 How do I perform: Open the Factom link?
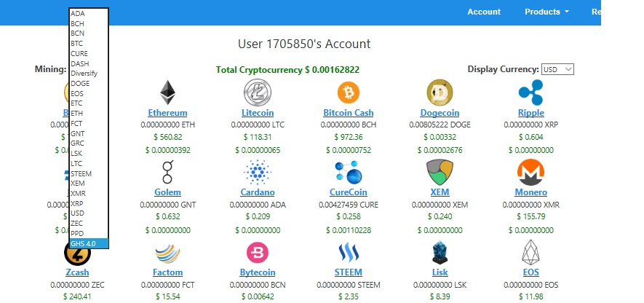(167, 272)
